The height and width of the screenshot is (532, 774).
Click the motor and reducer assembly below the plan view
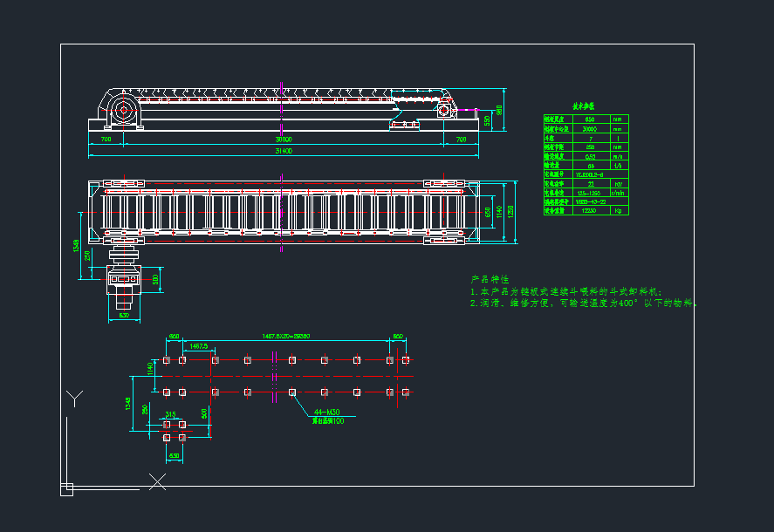(x=124, y=277)
